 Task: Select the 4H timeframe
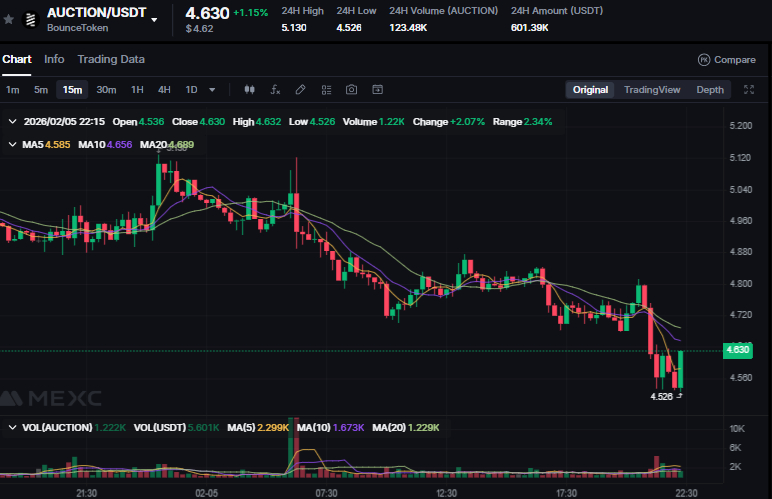[x=164, y=90]
